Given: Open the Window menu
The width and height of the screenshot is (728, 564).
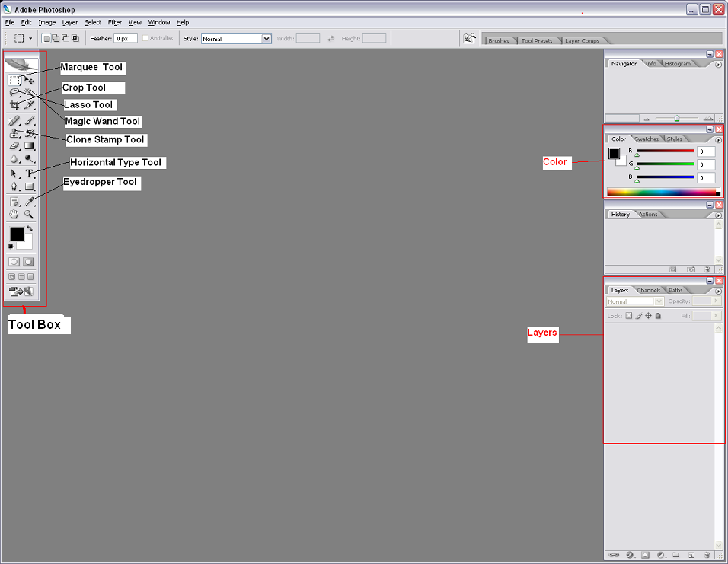Looking at the screenshot, I should tap(159, 22).
